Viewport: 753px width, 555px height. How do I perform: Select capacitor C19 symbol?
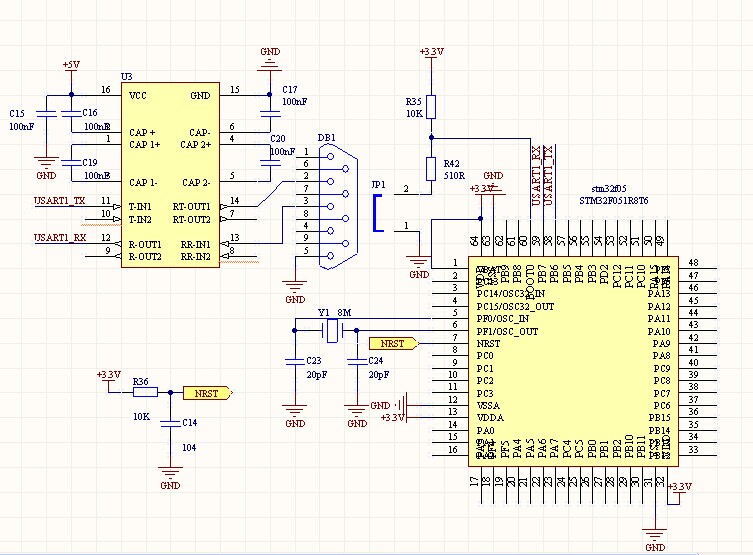point(71,162)
